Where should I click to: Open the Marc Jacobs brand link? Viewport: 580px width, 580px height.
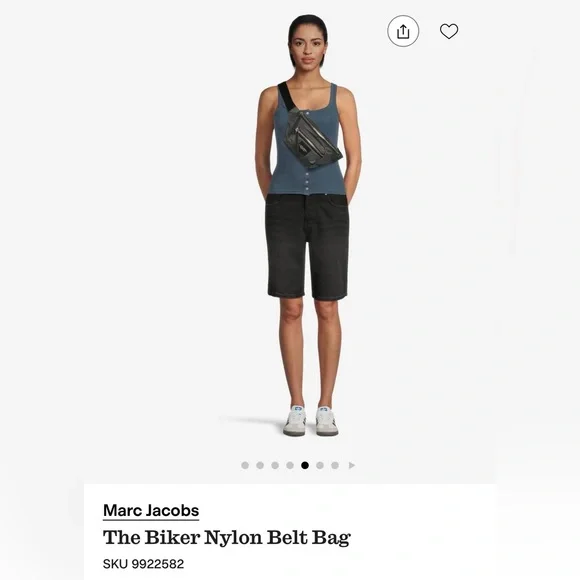tap(151, 511)
